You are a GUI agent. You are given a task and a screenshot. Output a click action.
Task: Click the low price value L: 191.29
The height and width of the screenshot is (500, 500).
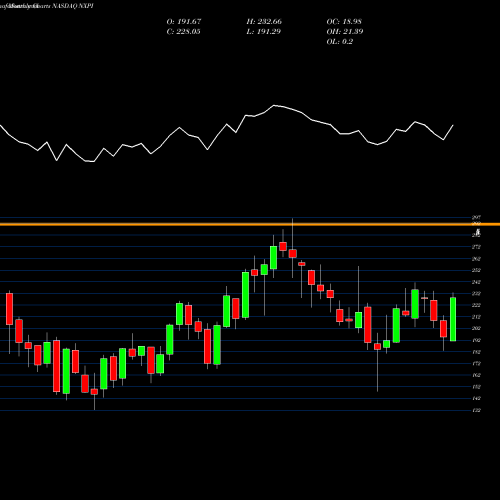(x=263, y=32)
